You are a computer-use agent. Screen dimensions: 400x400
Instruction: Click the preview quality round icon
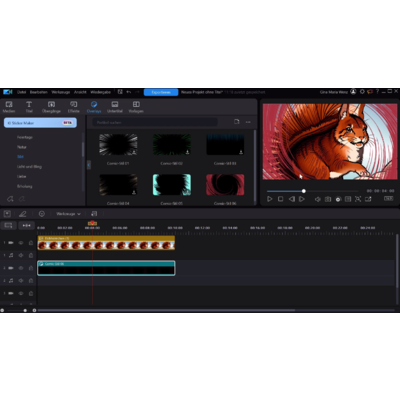(x=338, y=199)
